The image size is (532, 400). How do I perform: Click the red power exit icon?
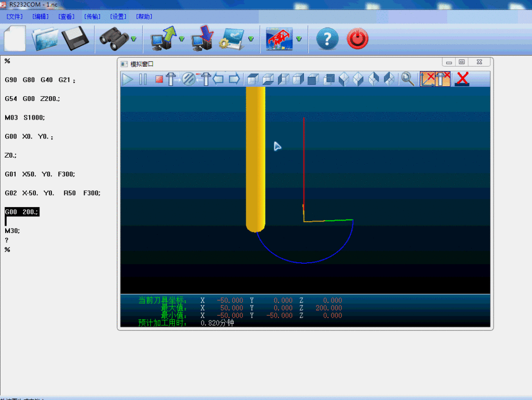click(357, 39)
